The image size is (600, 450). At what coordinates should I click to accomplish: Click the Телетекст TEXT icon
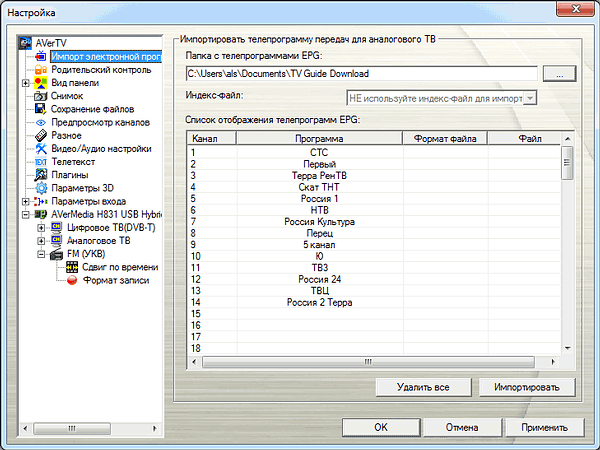pos(41,162)
